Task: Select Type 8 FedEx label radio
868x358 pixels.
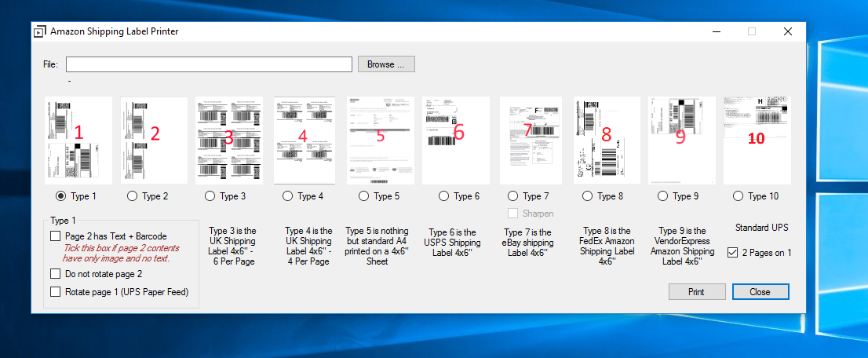Action: (x=587, y=195)
